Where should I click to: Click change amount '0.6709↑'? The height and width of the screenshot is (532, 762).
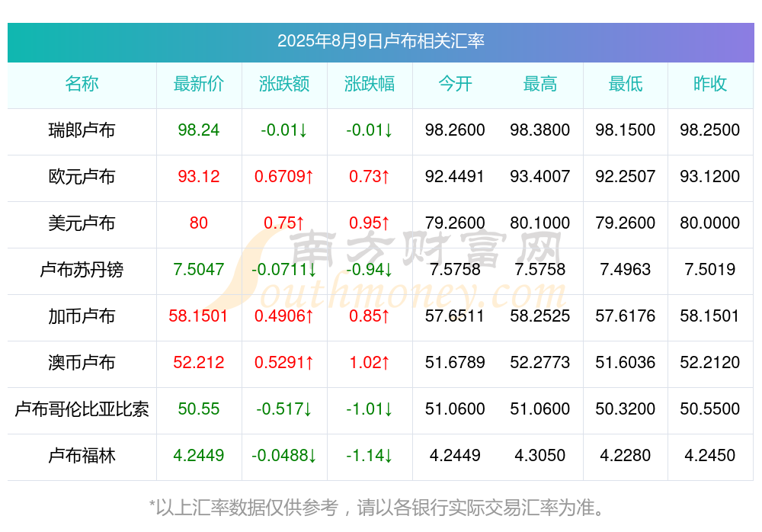pos(283,177)
